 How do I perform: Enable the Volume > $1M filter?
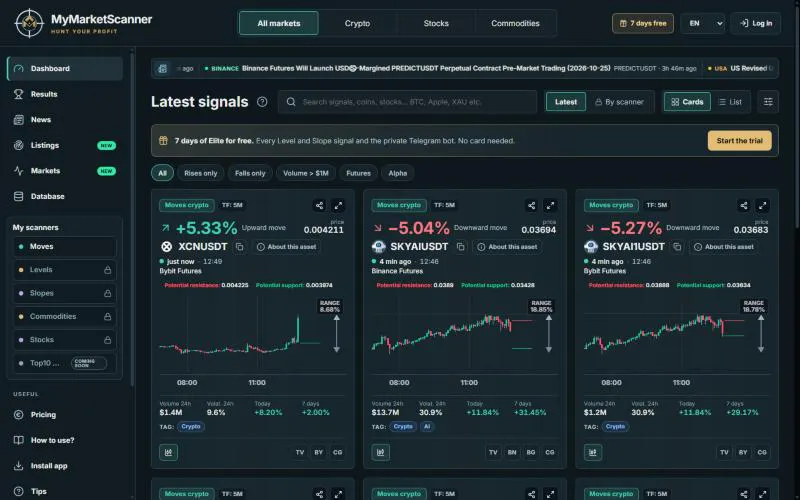pos(306,173)
